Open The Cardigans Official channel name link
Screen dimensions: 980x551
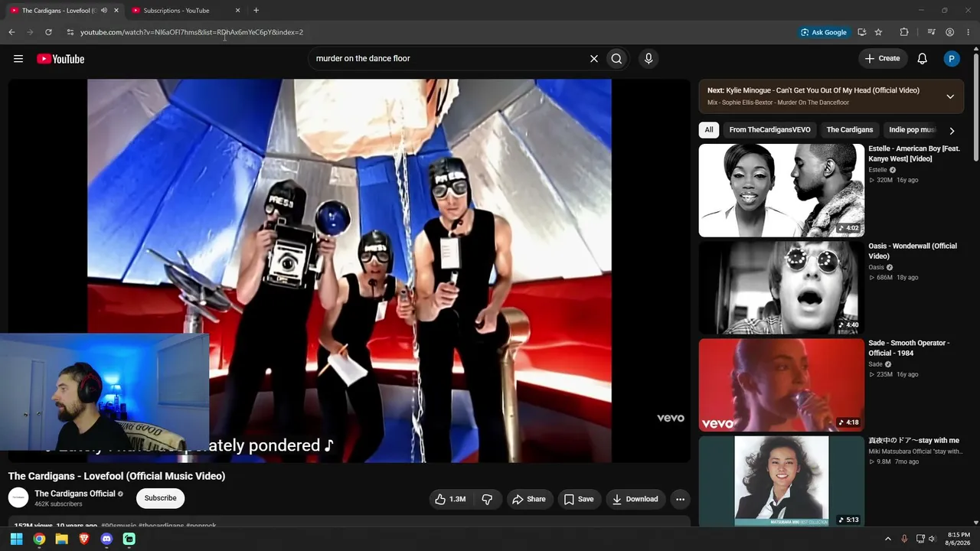pos(75,494)
